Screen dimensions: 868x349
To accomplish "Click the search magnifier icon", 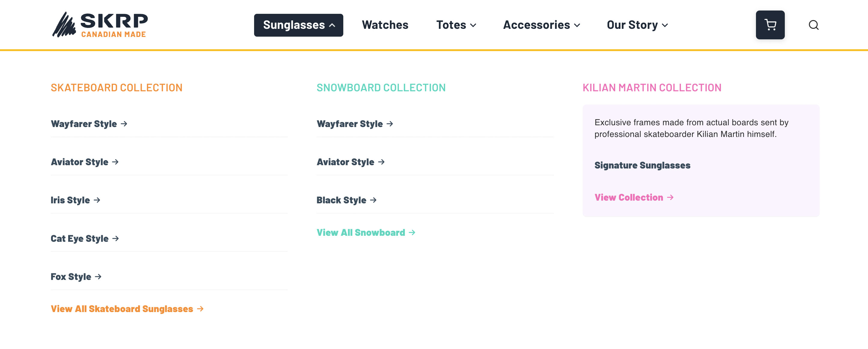I will point(813,25).
